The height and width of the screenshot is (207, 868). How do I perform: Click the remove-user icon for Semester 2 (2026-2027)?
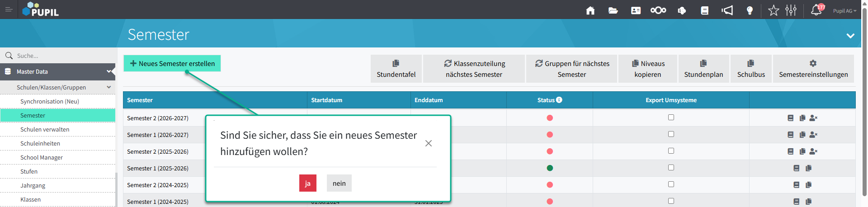[x=813, y=118]
